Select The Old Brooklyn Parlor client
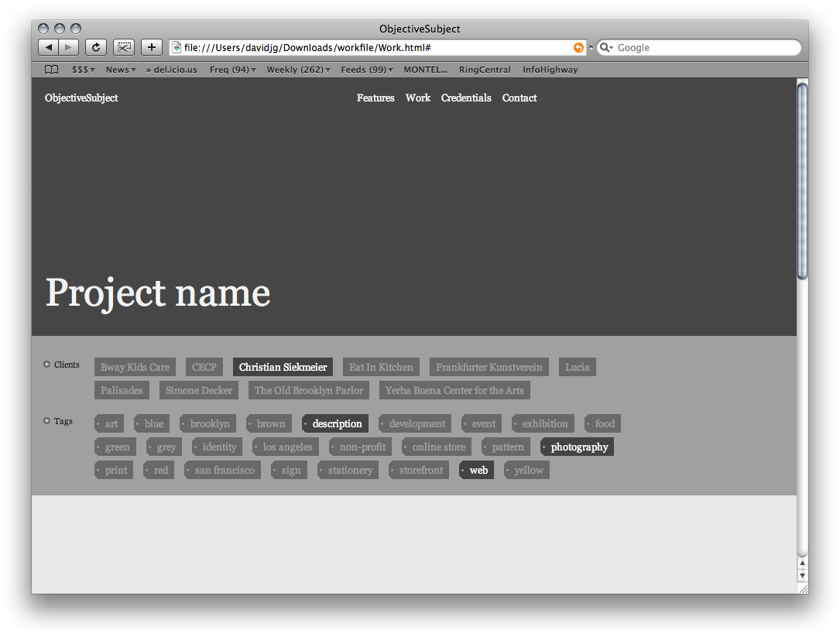840x637 pixels. tap(309, 390)
